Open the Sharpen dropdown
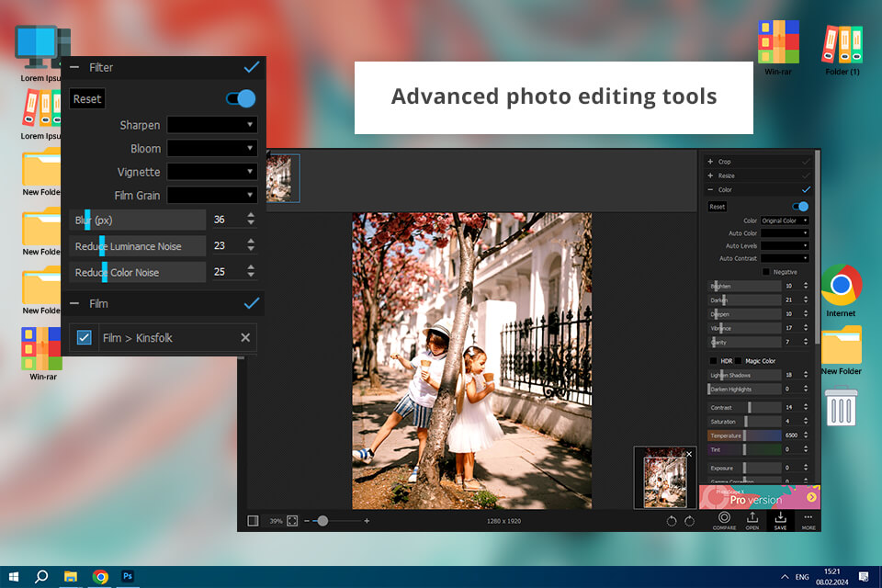The height and width of the screenshot is (588, 882). [212, 125]
